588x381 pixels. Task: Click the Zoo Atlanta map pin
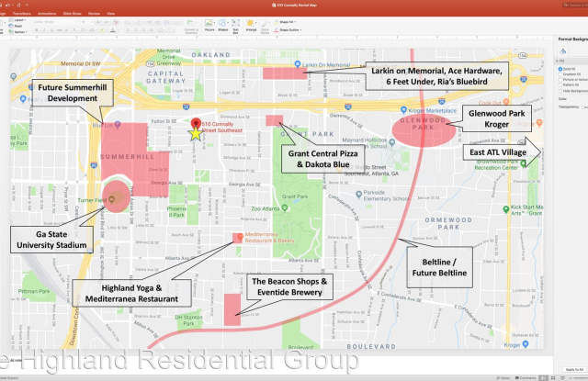pos(285,207)
